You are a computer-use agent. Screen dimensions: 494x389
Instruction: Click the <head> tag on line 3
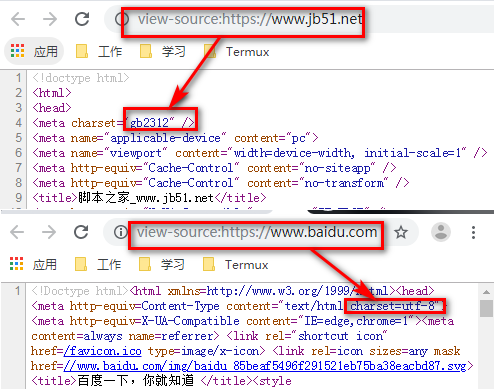pos(52,108)
